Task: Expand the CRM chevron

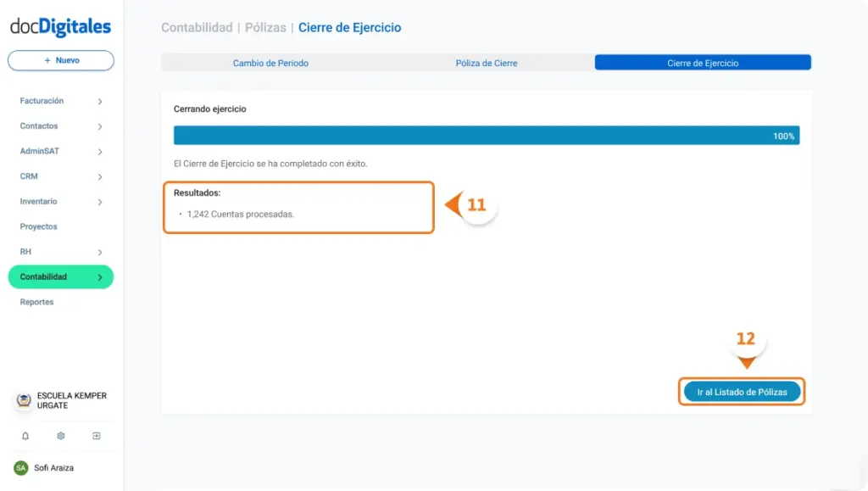Action: (100, 177)
